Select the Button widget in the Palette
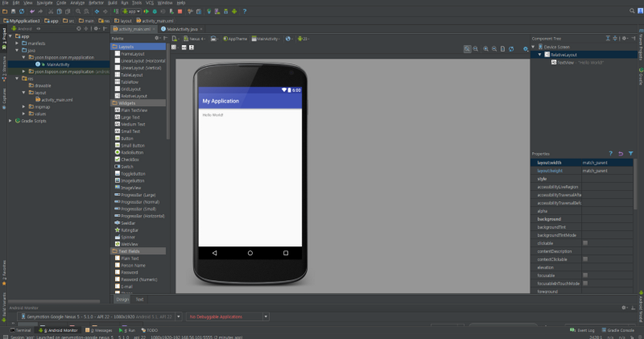This screenshot has width=644, height=339. point(127,138)
